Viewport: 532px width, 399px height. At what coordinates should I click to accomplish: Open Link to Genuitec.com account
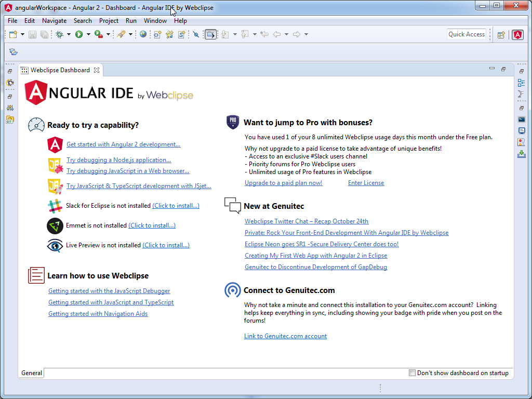point(285,336)
